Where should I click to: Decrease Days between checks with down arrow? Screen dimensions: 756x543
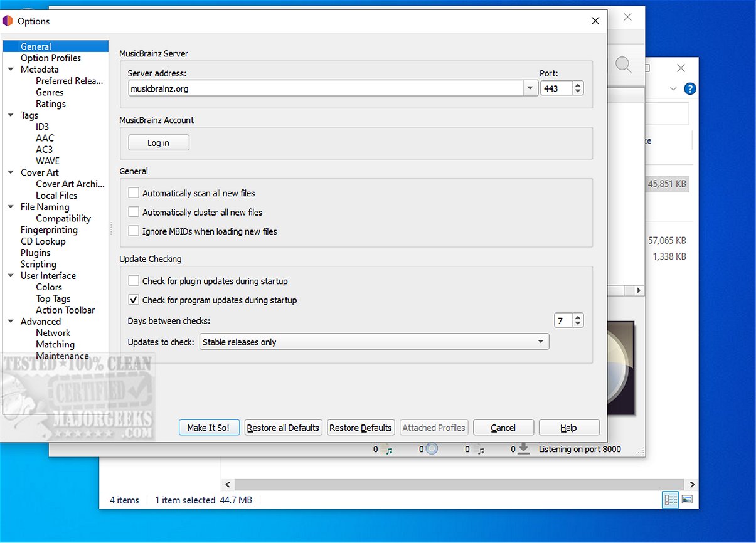pyautogui.click(x=578, y=324)
